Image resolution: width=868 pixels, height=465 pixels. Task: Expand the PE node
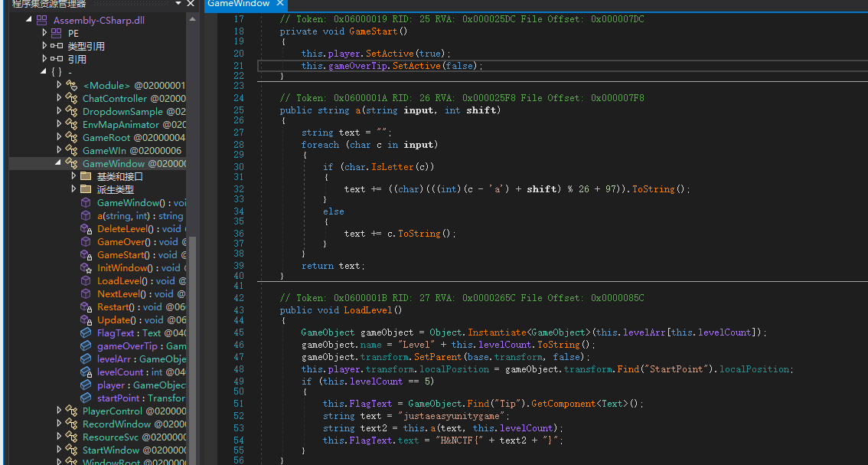44,33
